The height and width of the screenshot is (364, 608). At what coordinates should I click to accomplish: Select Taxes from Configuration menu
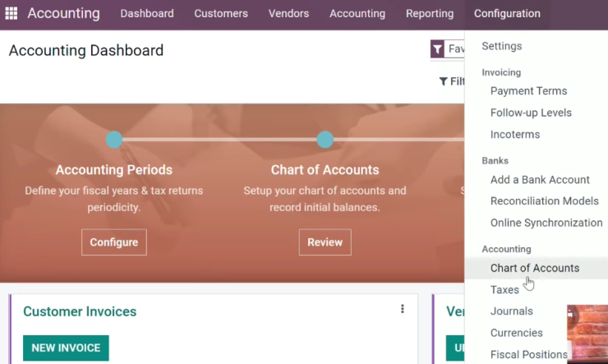point(504,289)
